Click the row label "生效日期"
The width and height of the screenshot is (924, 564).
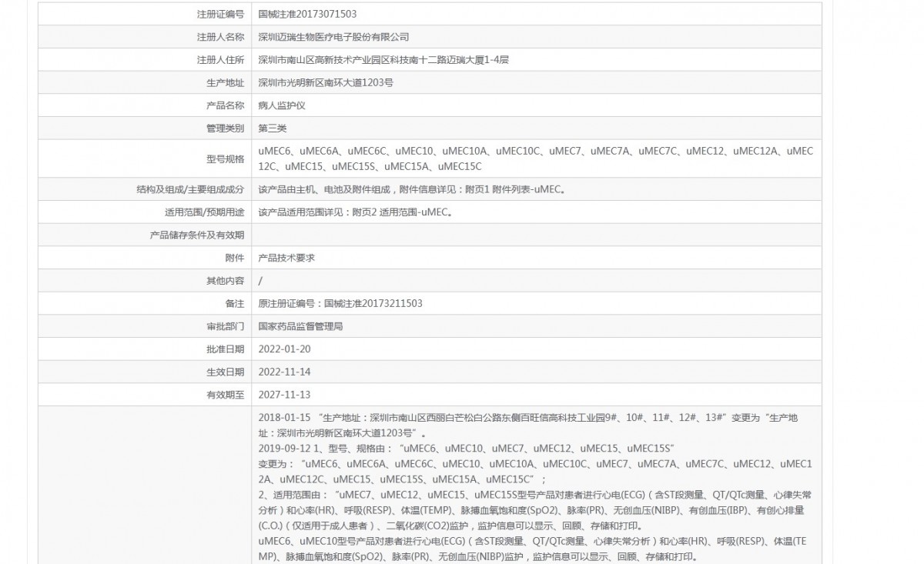(226, 372)
